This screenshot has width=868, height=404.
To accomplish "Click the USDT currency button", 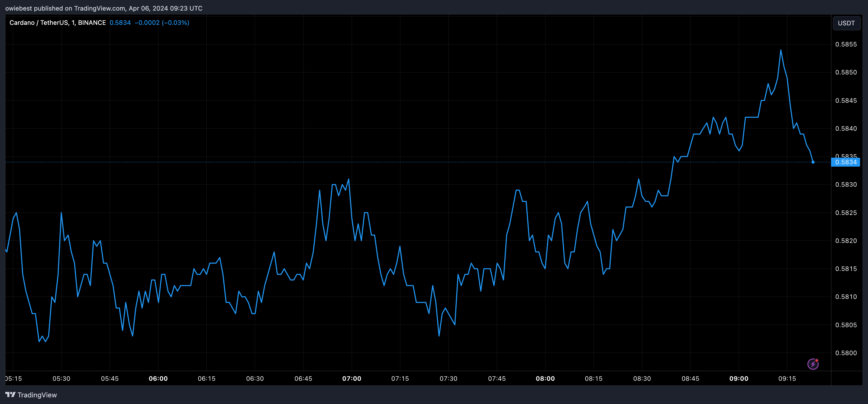I will (x=846, y=23).
